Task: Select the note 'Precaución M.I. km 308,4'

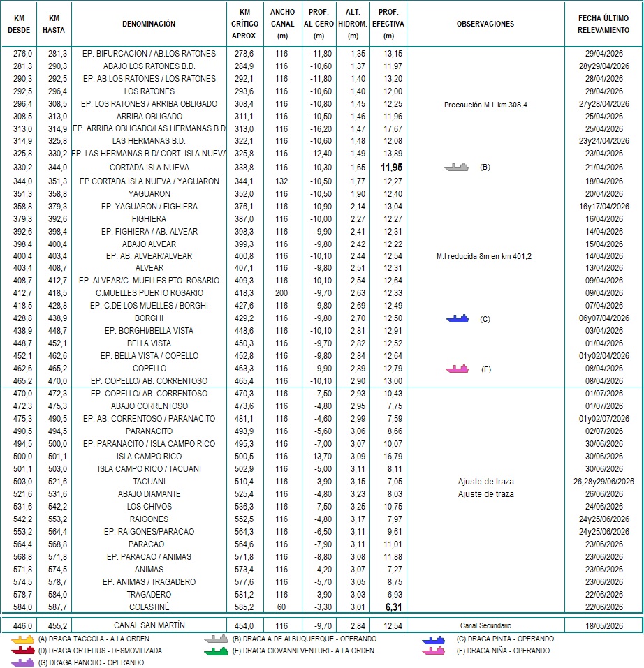Action: 485,105
